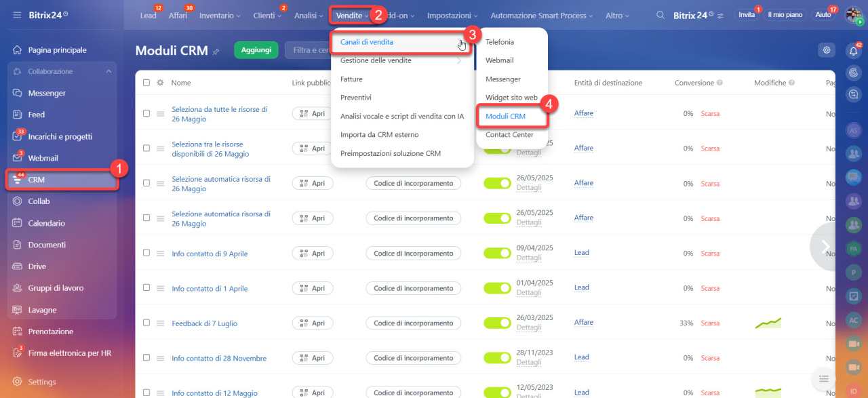The height and width of the screenshot is (398, 868).
Task: Check the Seleziona da tutte le risorse row
Action: (146, 114)
